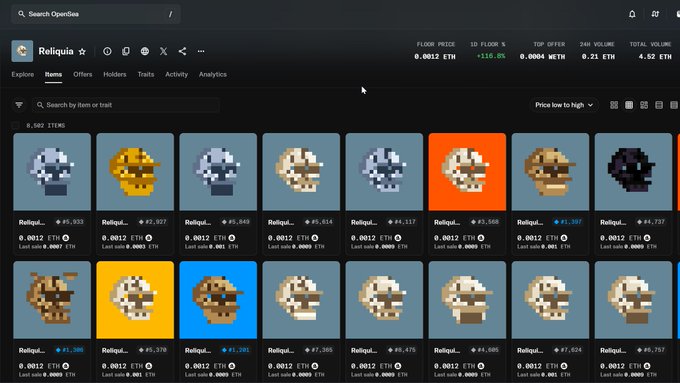Click the Reliqui... name on card #8,475

pyautogui.click(x=364, y=350)
